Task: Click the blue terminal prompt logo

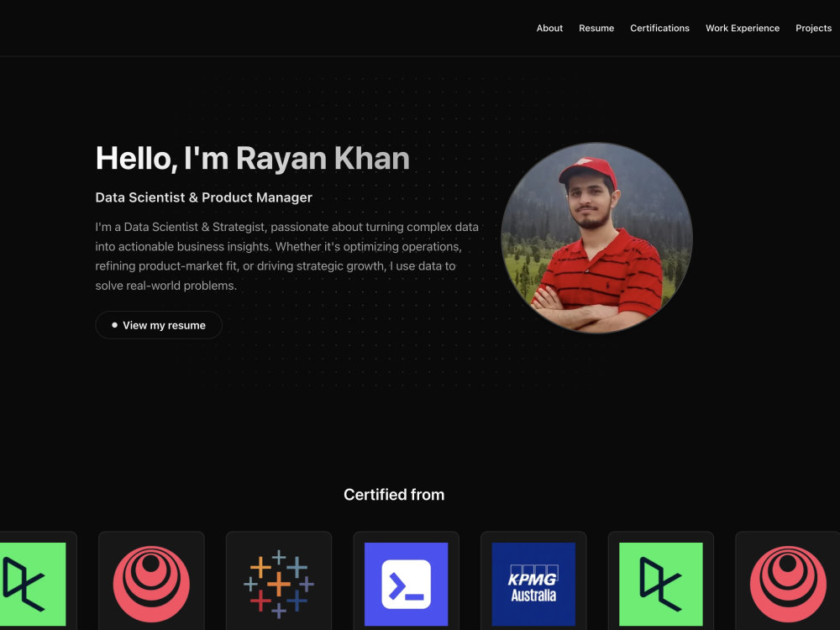Action: pyautogui.click(x=406, y=584)
